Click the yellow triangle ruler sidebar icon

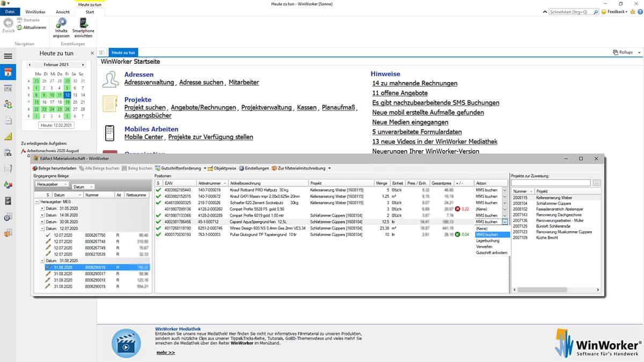point(8,136)
